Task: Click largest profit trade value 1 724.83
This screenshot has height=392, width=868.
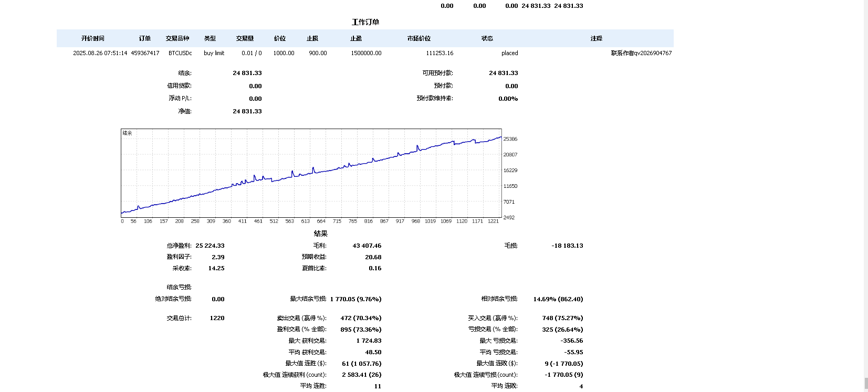Action: click(x=369, y=341)
